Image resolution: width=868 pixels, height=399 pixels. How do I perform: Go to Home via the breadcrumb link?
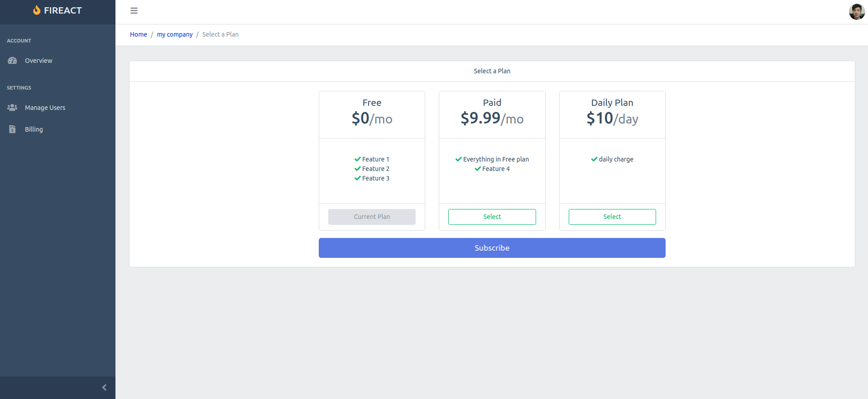click(x=138, y=34)
